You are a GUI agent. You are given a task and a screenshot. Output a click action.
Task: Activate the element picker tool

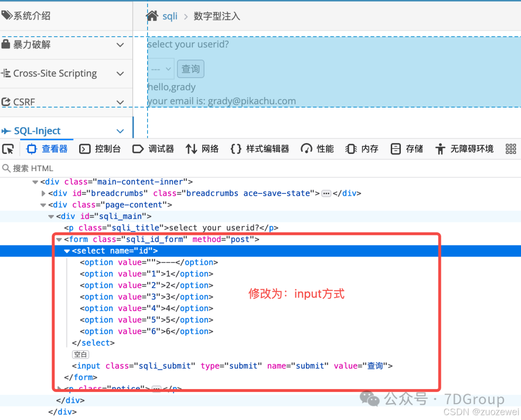point(8,149)
